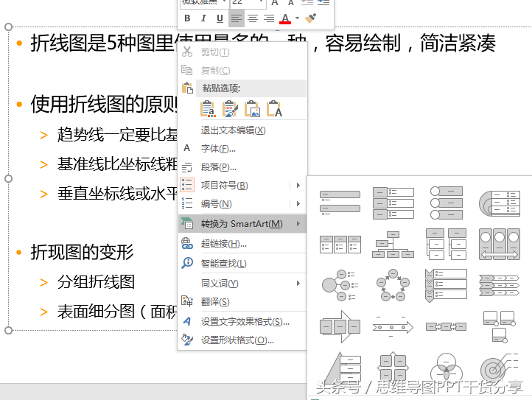Choose 退出文本编辑(X) menu entry
The height and width of the screenshot is (400, 532).
(x=242, y=130)
